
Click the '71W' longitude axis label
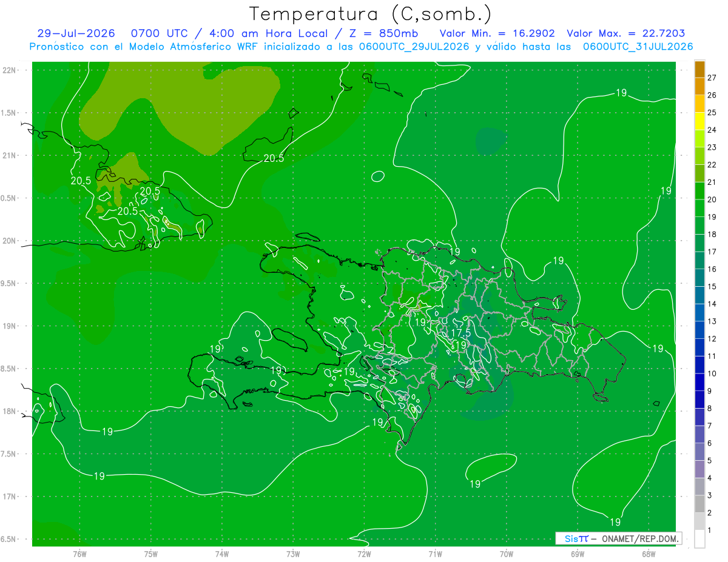435,554
